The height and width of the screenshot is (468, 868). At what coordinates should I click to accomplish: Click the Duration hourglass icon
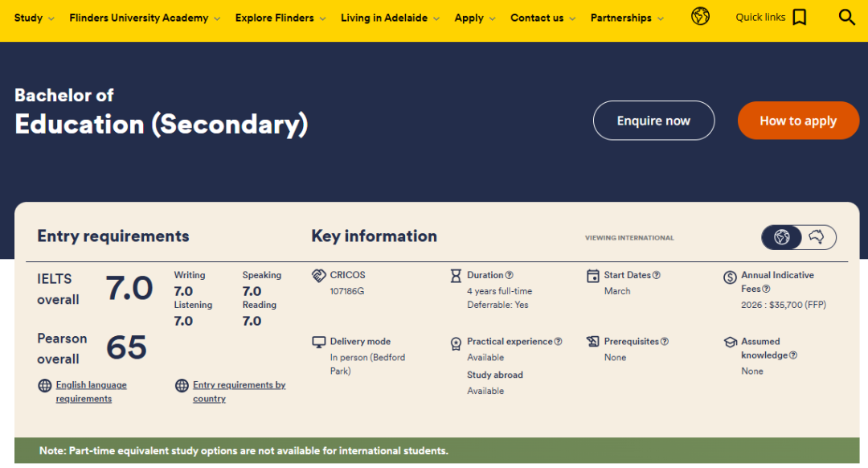click(456, 276)
